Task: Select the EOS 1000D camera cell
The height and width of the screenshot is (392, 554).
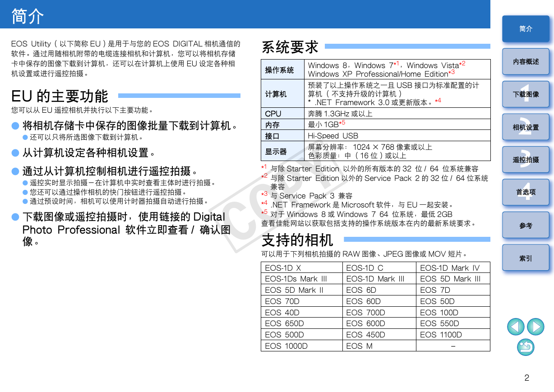Action: click(x=302, y=346)
